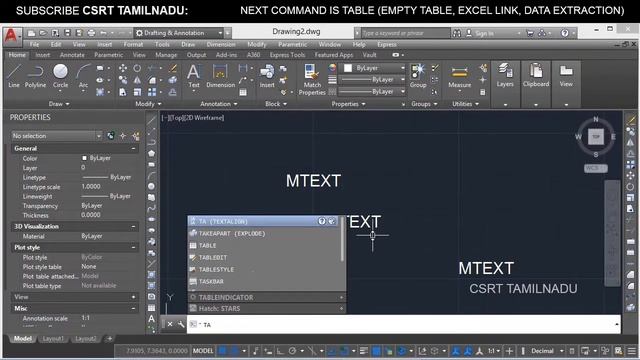Open the Clipboard panel button
Image resolution: width=640 pixels, height=360 pixels.
click(x=536, y=76)
